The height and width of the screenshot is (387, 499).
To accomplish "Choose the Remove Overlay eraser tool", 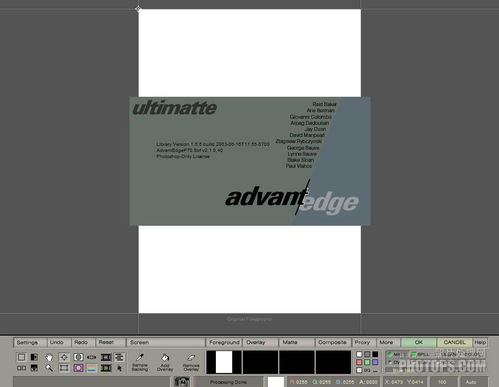I will tap(191, 363).
